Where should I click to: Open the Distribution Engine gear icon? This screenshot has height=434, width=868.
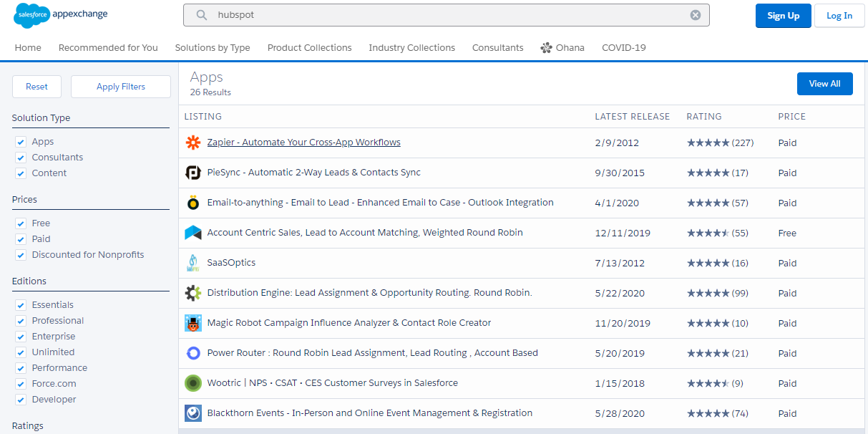point(193,293)
